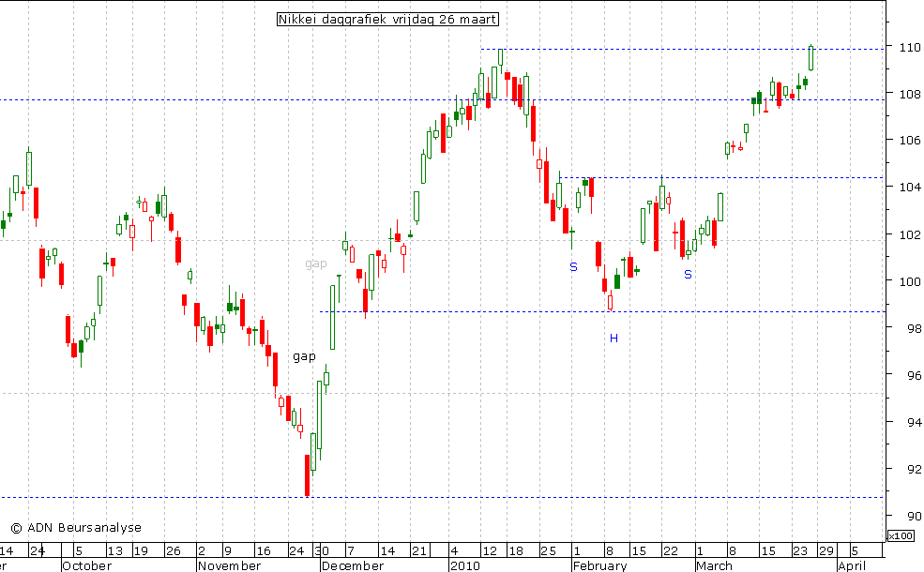Click the left 'S' shoulder marker at February 1
Viewport: 924px width, 572px height.
click(x=573, y=267)
